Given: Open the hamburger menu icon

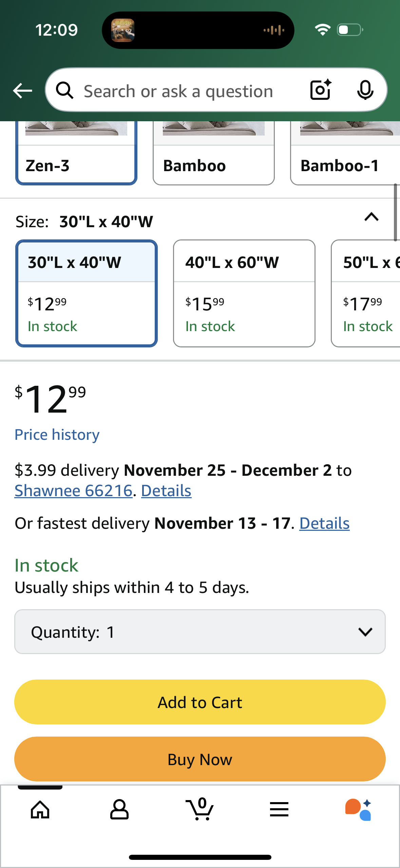Looking at the screenshot, I should 279,809.
